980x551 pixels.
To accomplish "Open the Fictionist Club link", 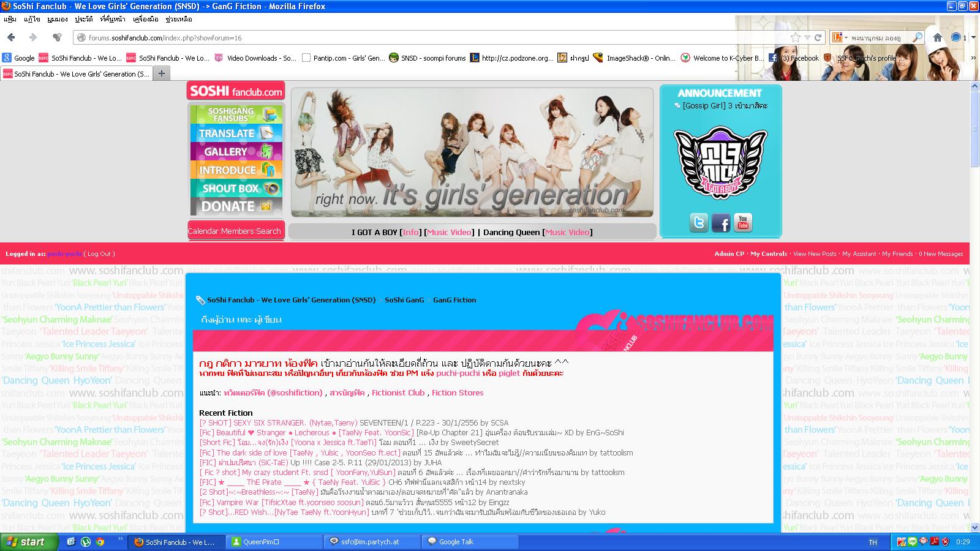I will (x=398, y=393).
